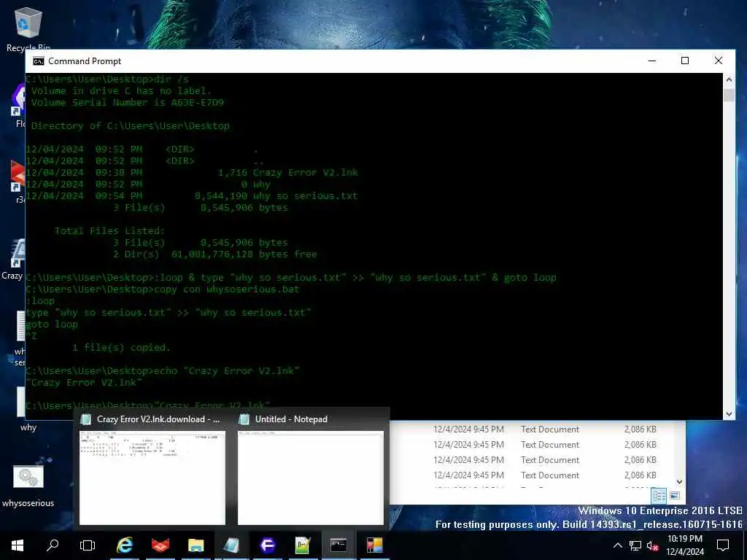Click the '8,544,190 why so serious.txt' entry
The height and width of the screenshot is (560, 747).
coord(276,195)
